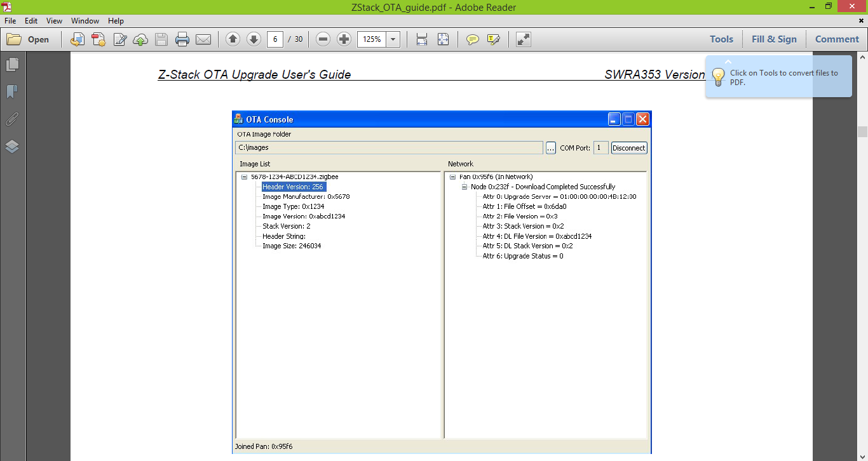
Task: Open the Help menu
Action: tap(116, 21)
